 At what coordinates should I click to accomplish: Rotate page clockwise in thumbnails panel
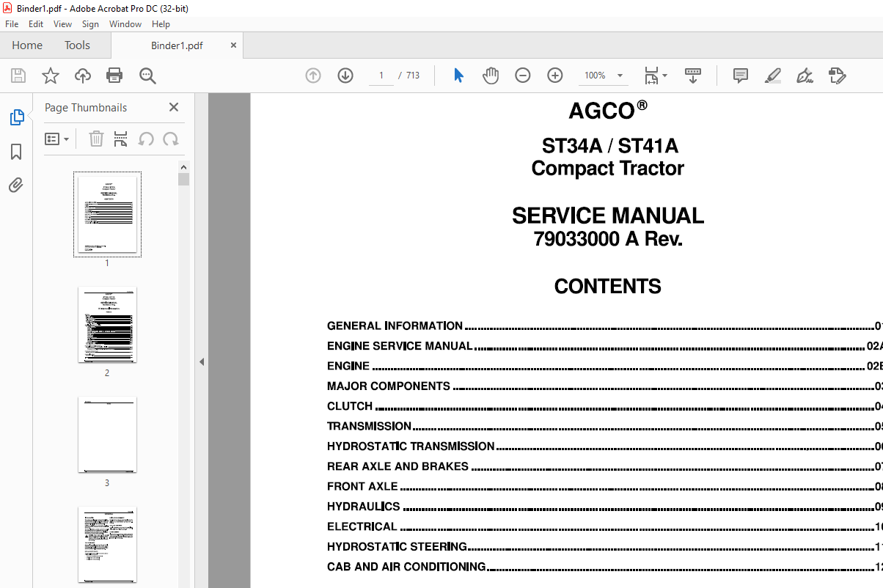pos(171,139)
